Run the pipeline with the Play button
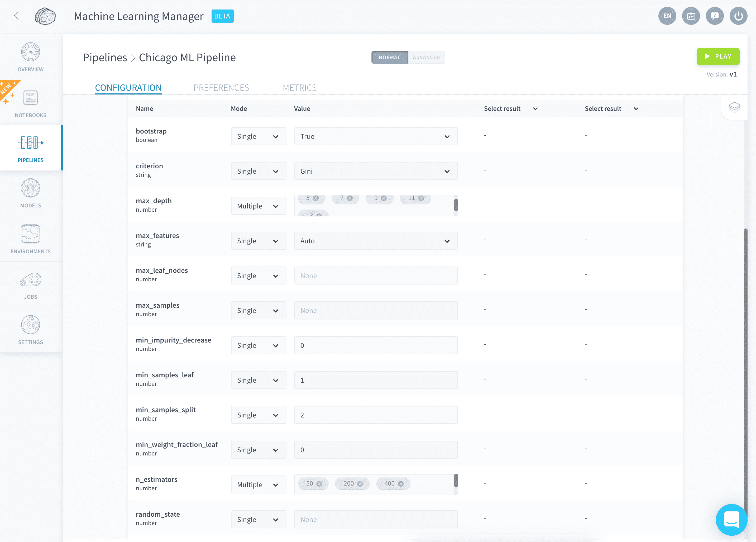Screen dimensions: 756x542 (x=718, y=56)
